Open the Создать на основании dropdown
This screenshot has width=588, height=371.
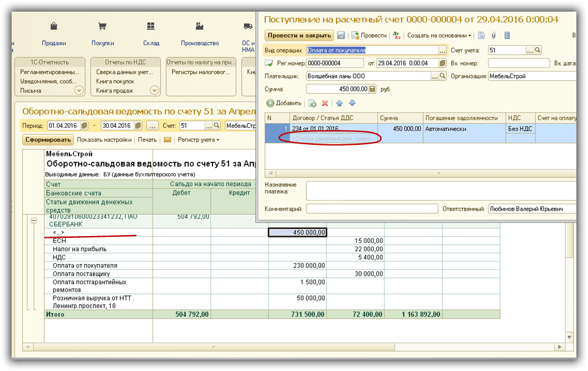439,35
